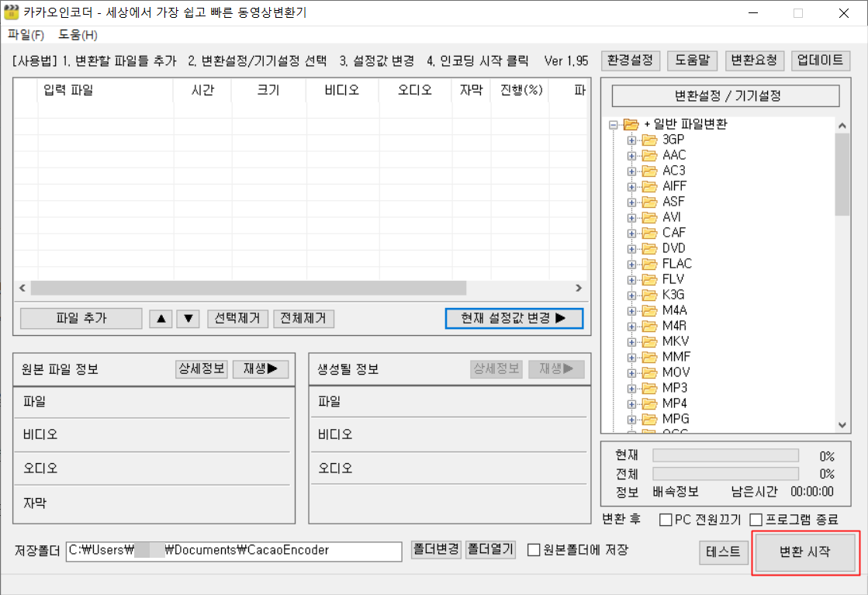This screenshot has width=868, height=595.
Task: Click the file list horizontal scrollbar thumb
Action: pos(248,288)
